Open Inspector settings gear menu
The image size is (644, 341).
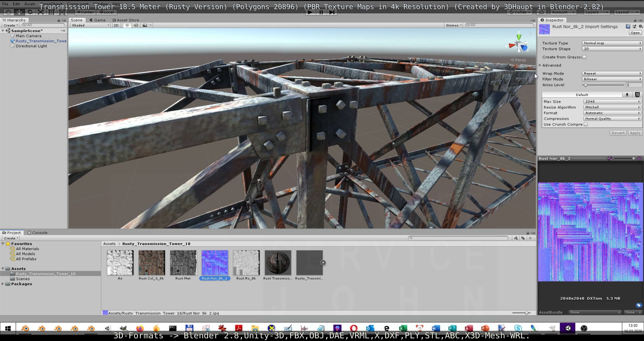[640, 26]
